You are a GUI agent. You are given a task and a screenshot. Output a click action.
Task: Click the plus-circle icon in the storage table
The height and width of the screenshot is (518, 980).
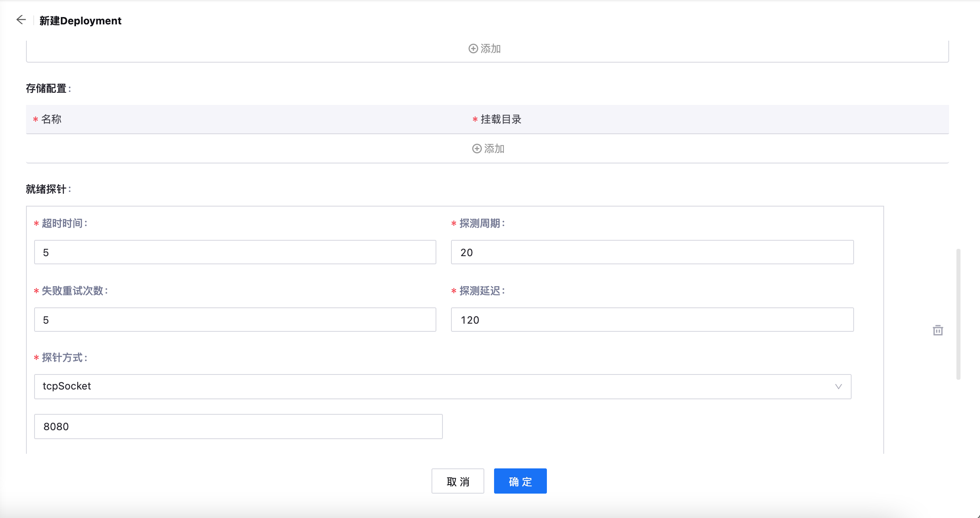click(x=477, y=149)
